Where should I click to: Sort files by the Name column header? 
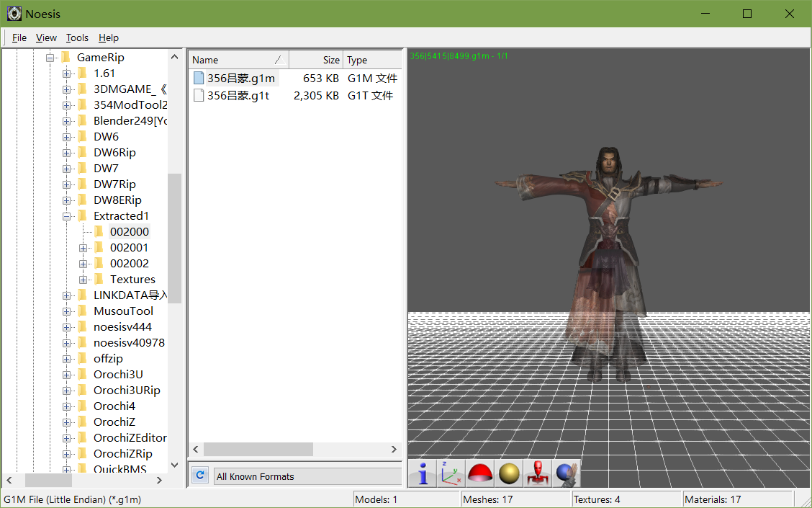coord(239,60)
